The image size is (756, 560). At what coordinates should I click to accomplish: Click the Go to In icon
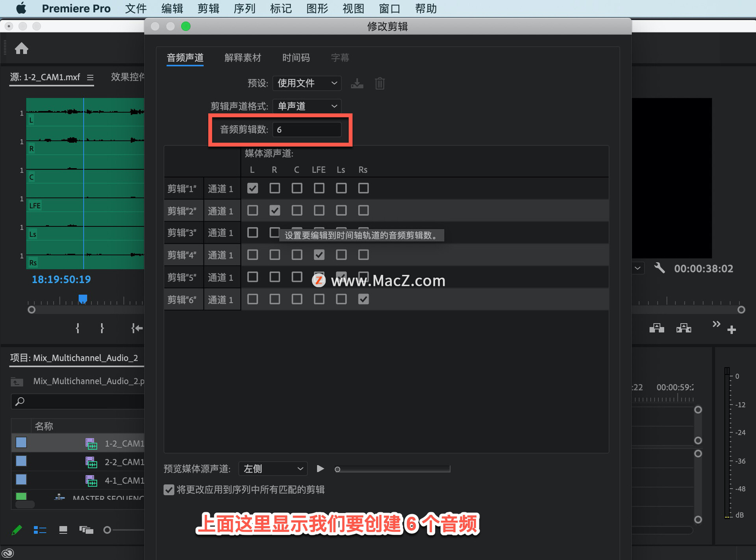[x=137, y=328]
